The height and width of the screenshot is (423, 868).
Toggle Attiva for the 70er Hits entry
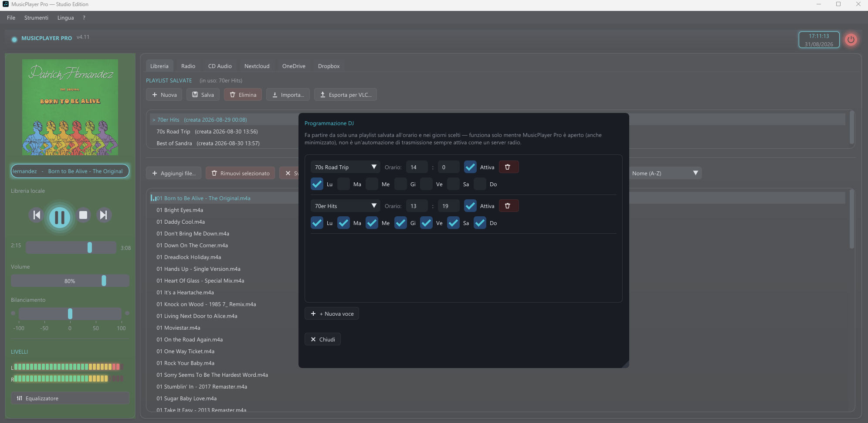pyautogui.click(x=470, y=206)
